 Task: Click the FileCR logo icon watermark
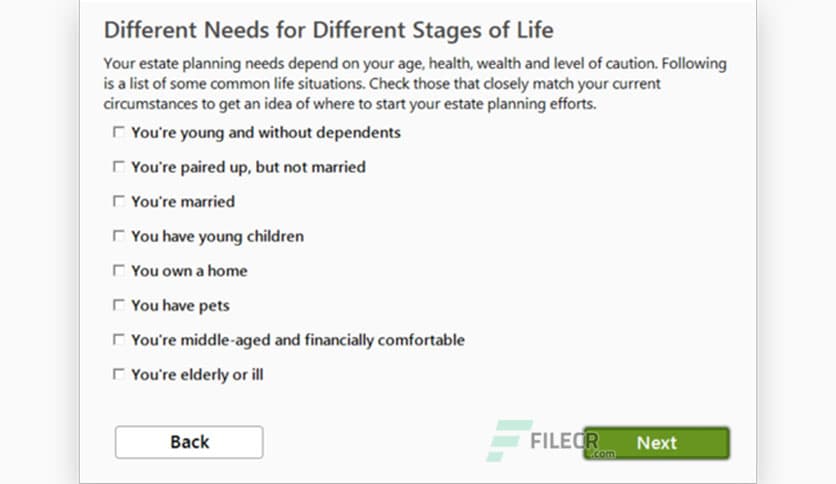508,440
